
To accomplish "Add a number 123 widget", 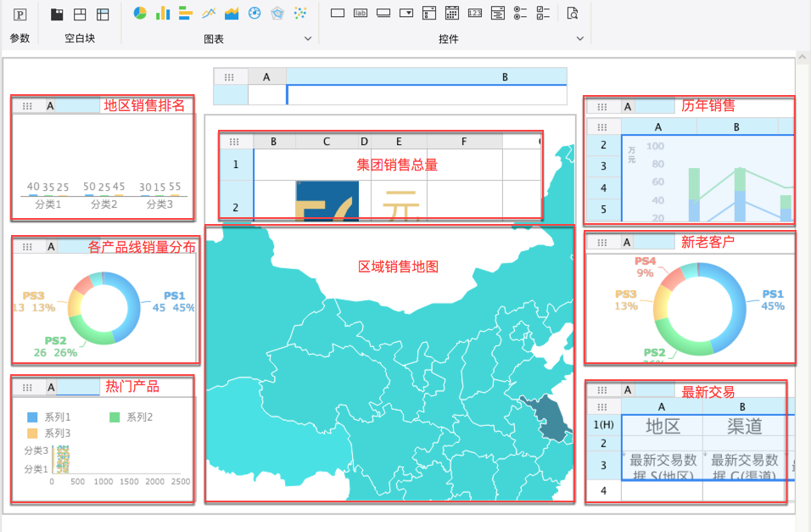I will pos(475,14).
